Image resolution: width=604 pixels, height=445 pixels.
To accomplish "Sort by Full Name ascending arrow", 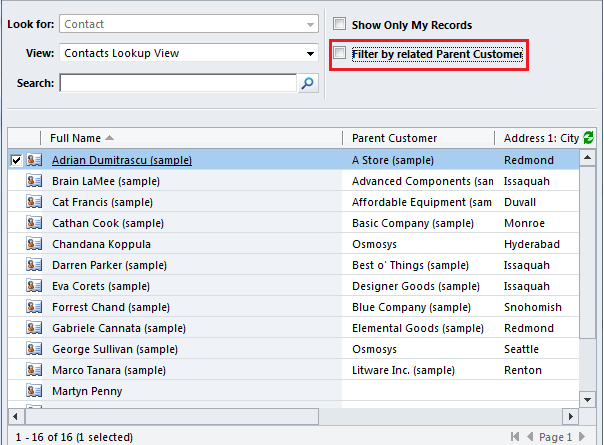I will [109, 138].
